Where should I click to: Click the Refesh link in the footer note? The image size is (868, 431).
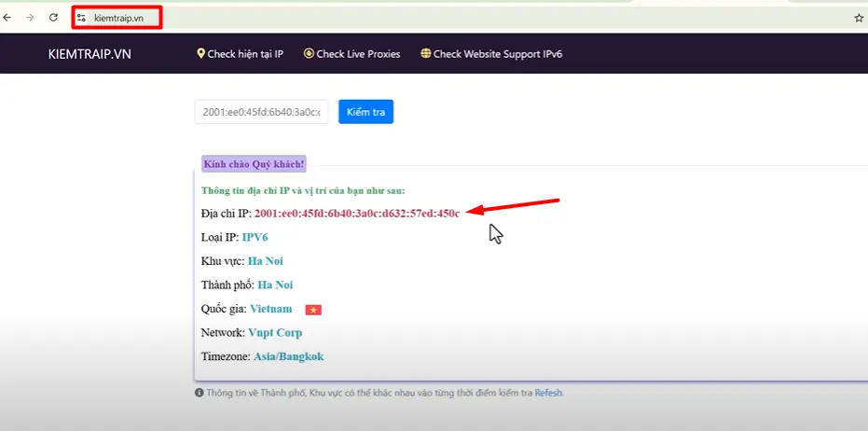548,393
